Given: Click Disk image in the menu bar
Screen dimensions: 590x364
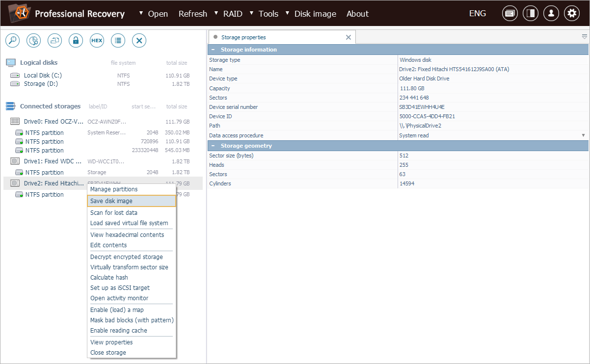Looking at the screenshot, I should pos(315,14).
